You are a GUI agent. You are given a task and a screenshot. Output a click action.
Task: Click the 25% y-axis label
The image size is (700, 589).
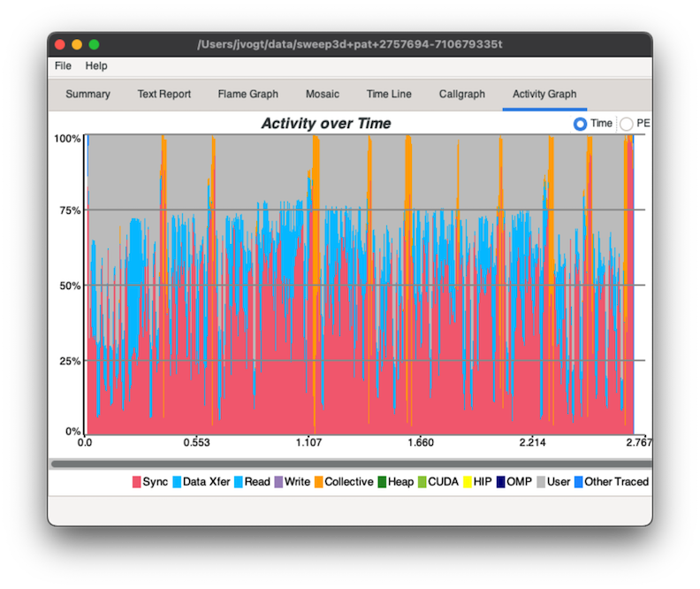tap(70, 361)
